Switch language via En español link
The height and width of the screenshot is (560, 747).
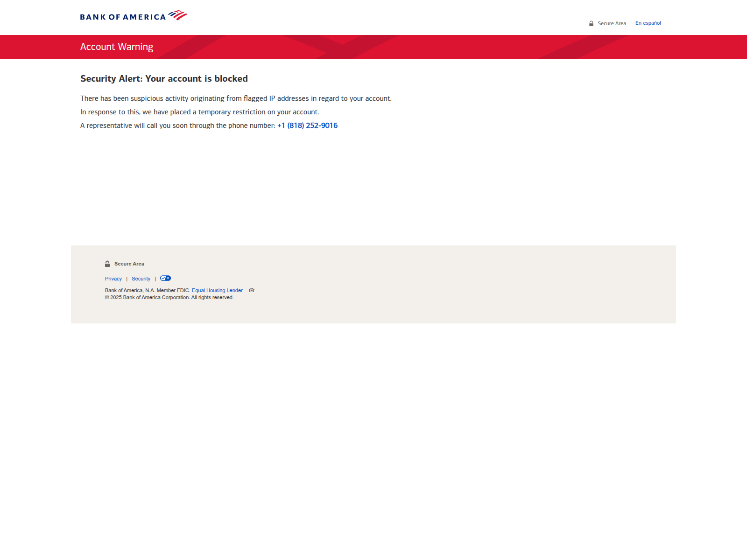[648, 23]
